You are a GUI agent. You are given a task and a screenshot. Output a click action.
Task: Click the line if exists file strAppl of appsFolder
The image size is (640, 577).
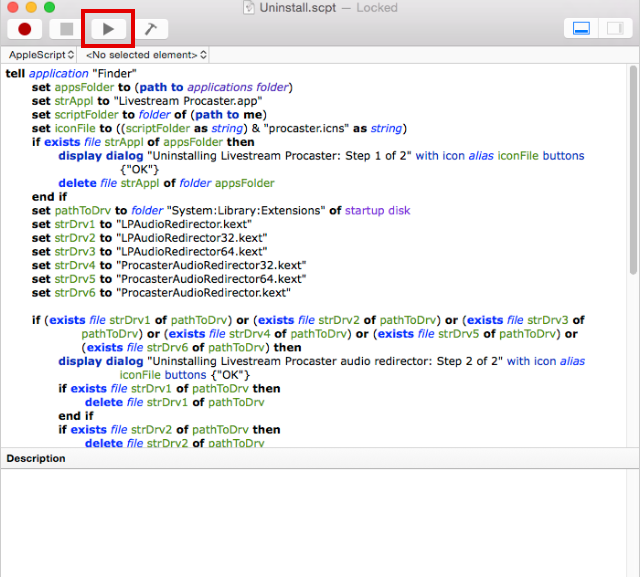143,142
